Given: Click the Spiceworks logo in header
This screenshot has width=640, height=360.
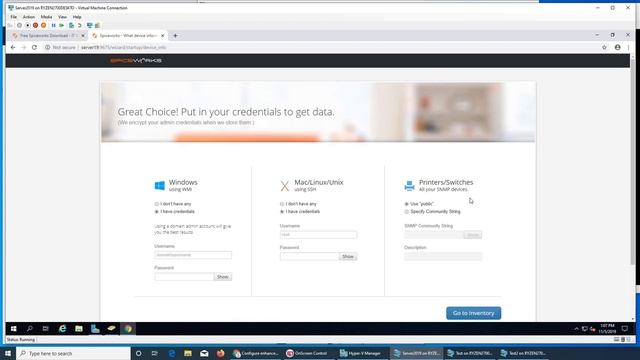Looking at the screenshot, I should pyautogui.click(x=136, y=60).
